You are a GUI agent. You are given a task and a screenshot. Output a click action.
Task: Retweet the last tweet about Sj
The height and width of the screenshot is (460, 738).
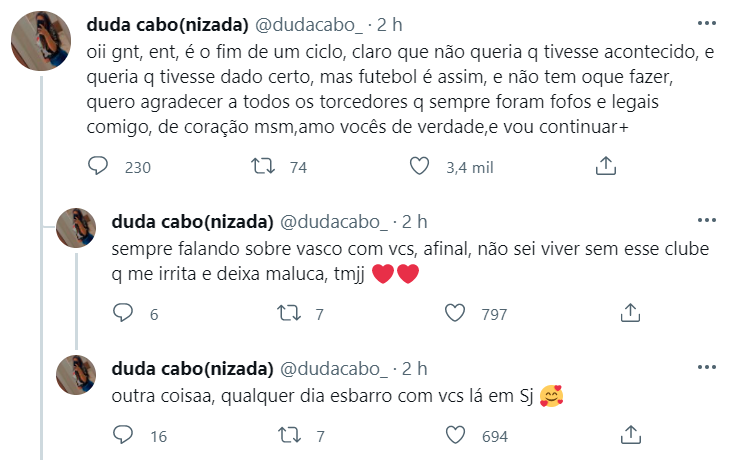tap(288, 436)
